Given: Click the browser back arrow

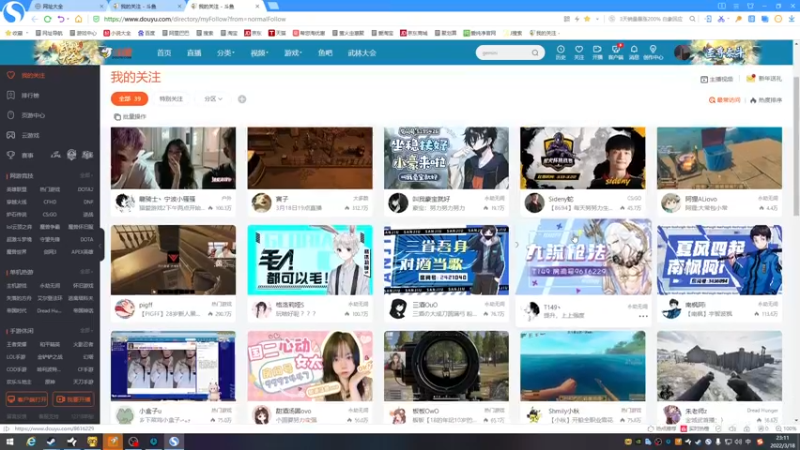Looking at the screenshot, I should click(35, 19).
